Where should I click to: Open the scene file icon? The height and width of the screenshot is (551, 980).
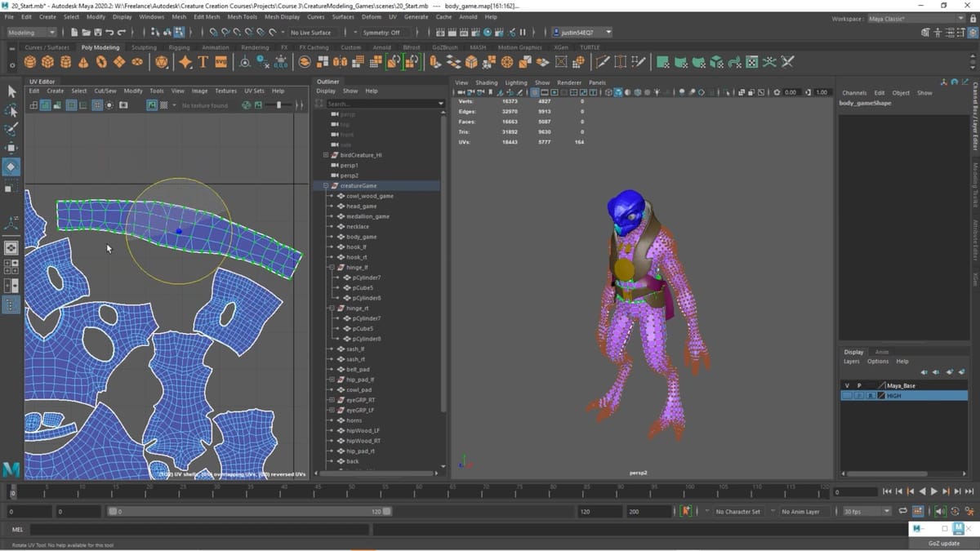(86, 33)
